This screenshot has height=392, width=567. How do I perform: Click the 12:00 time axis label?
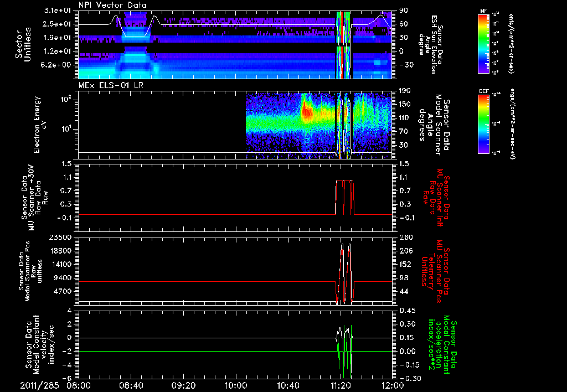pos(393,385)
